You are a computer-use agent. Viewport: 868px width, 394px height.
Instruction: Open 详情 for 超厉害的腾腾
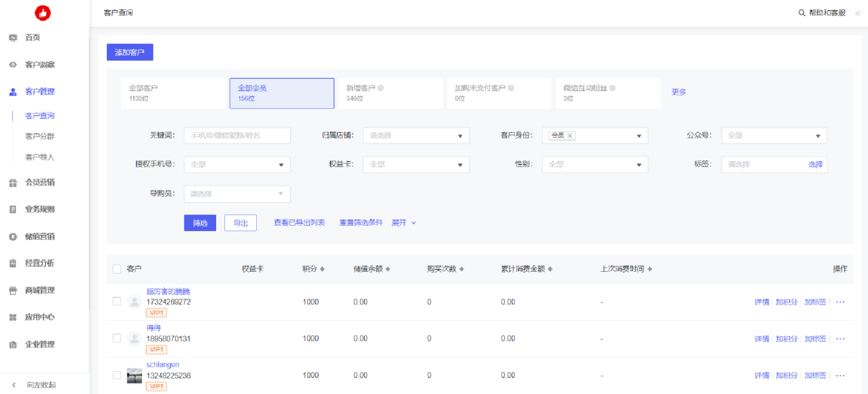[x=762, y=302]
